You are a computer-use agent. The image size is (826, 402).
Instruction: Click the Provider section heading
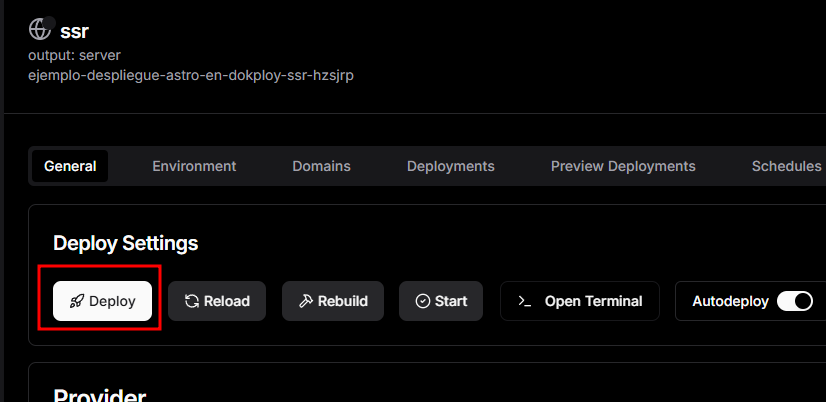coord(100,394)
